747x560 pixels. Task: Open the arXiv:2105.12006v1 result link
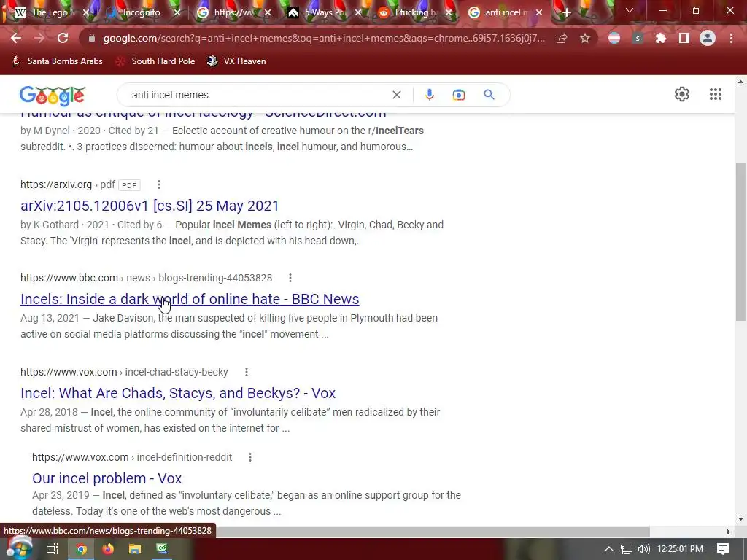pos(150,206)
